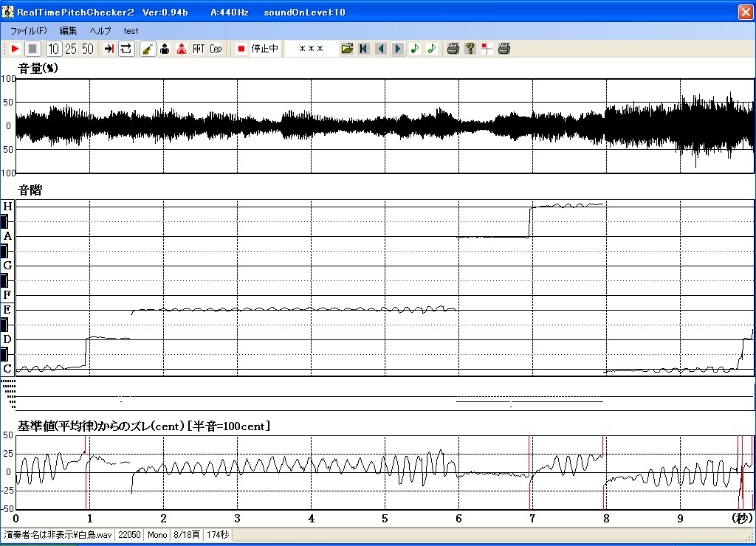Open a file with the folder icon

point(347,49)
